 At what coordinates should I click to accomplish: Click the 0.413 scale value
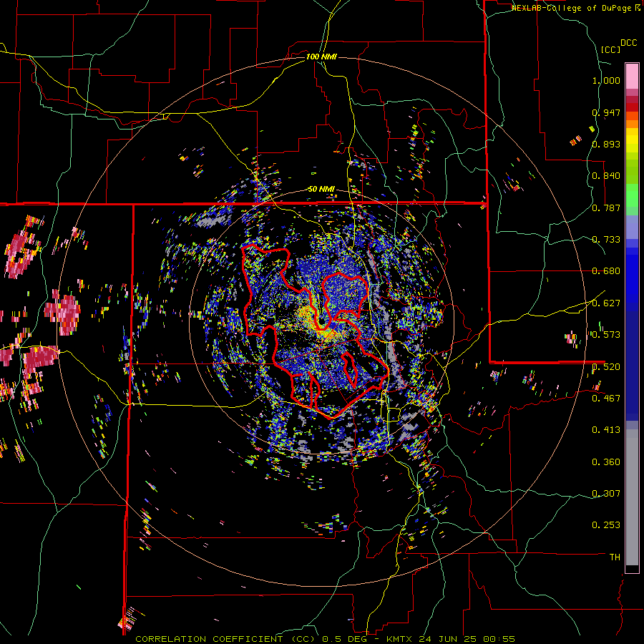[606, 430]
